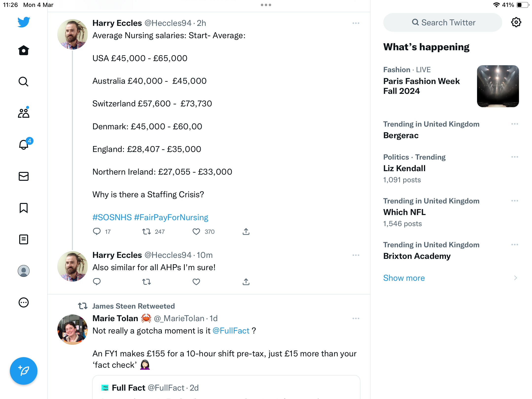Open the Brixton Academy trending topic
The image size is (532, 399).
click(417, 256)
